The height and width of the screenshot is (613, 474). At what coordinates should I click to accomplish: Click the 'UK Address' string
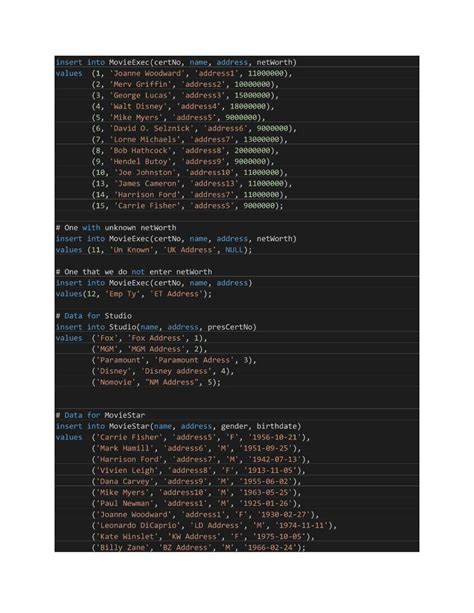click(x=190, y=250)
